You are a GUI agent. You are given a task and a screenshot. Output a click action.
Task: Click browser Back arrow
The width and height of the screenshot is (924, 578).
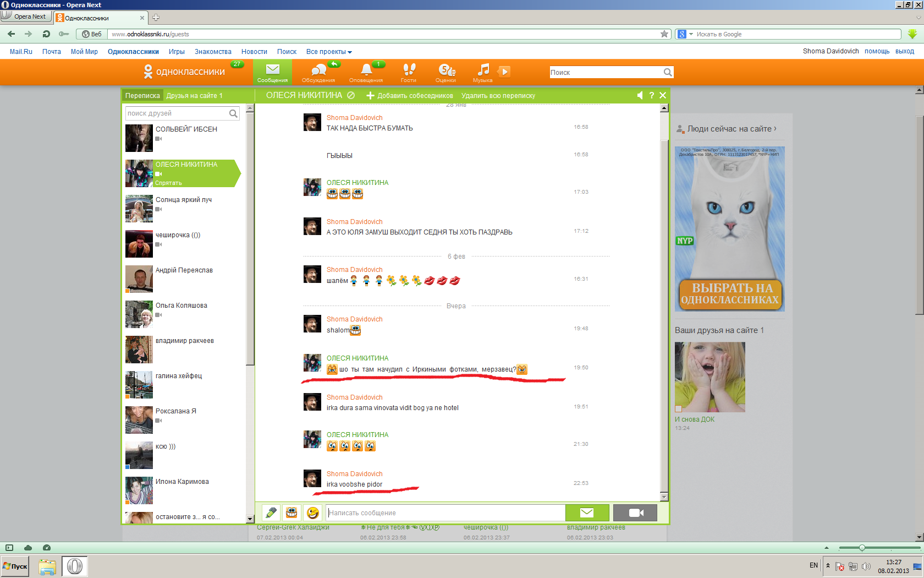[11, 34]
